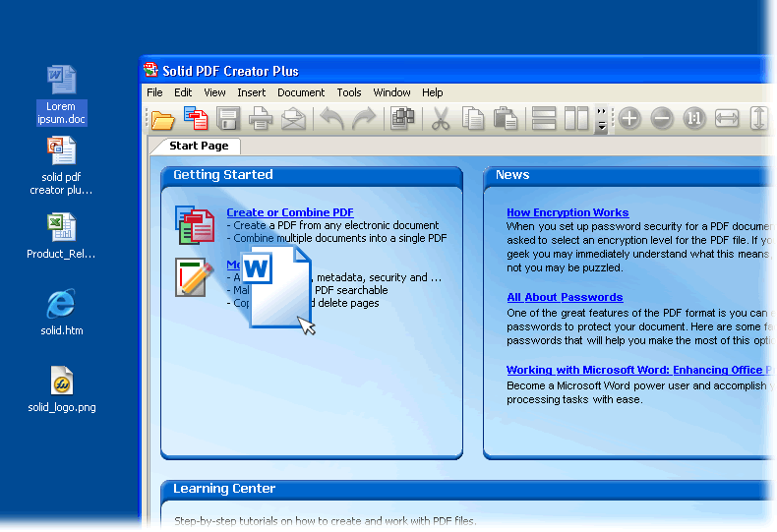Screen dimensions: 777x532
Task: Select the Product_Rel... spreadsheet desktop icon
Action: click(61, 236)
